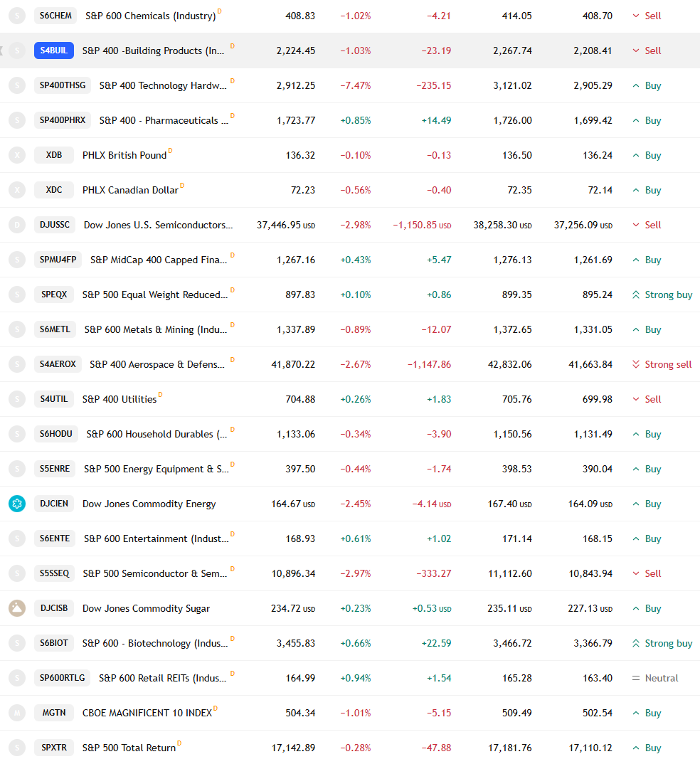Image resolution: width=700 pixels, height=764 pixels.
Task: Click the Neutral equals icon for SP600RTLG
Action: (x=636, y=678)
